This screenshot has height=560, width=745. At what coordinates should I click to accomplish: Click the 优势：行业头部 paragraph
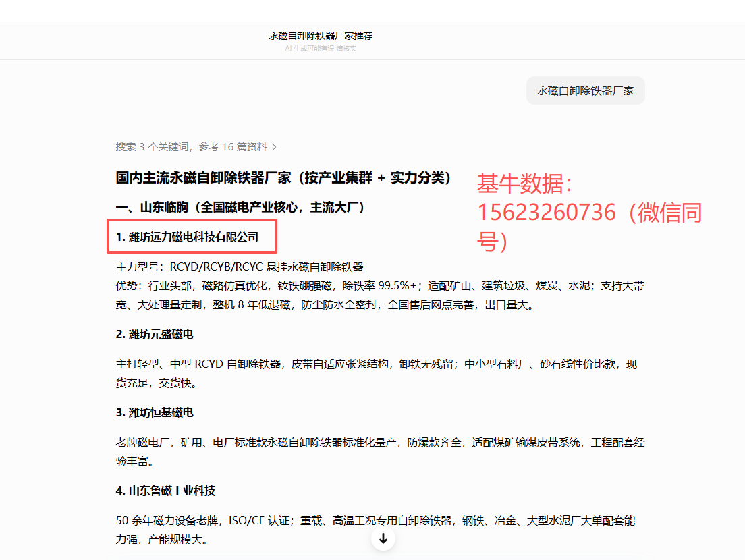point(380,296)
